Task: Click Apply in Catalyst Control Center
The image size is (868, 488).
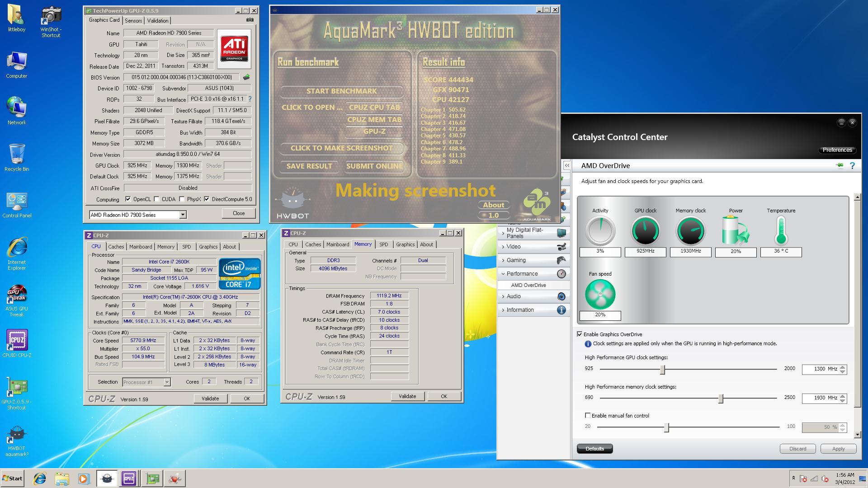Action: click(838, 449)
